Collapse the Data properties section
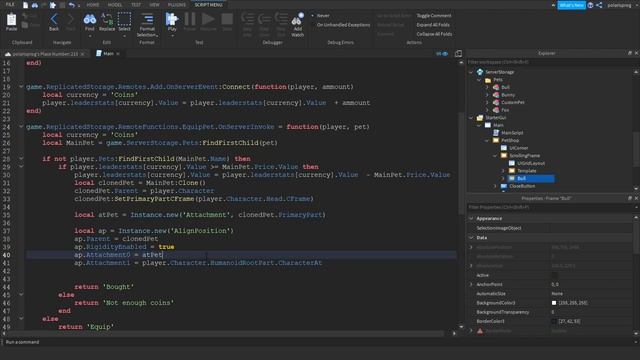Image resolution: width=640 pixels, height=360 pixels. point(471,237)
